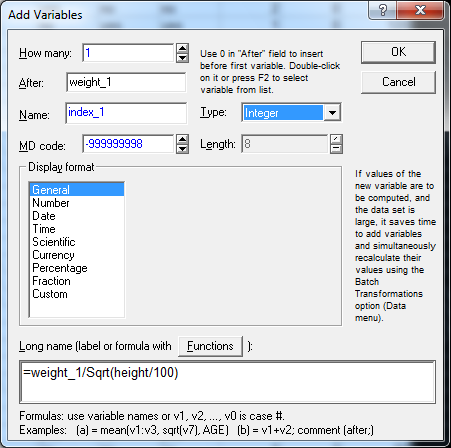Click the Batch Transformations tip text
The image size is (451, 448).
[x=395, y=246]
